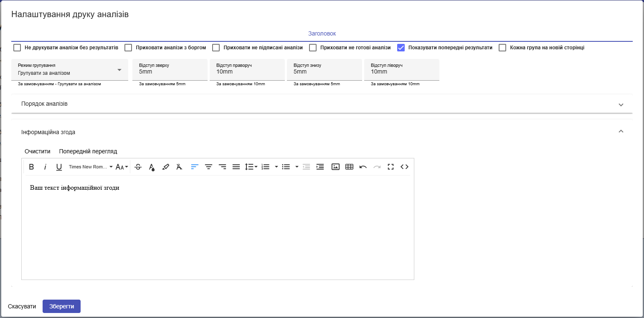Open the text color picker

click(x=152, y=167)
